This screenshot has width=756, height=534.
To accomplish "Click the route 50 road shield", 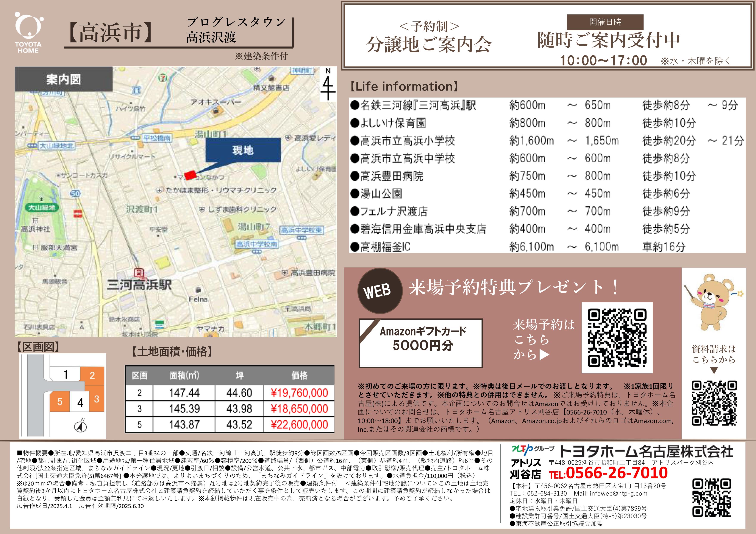I will tap(75, 193).
